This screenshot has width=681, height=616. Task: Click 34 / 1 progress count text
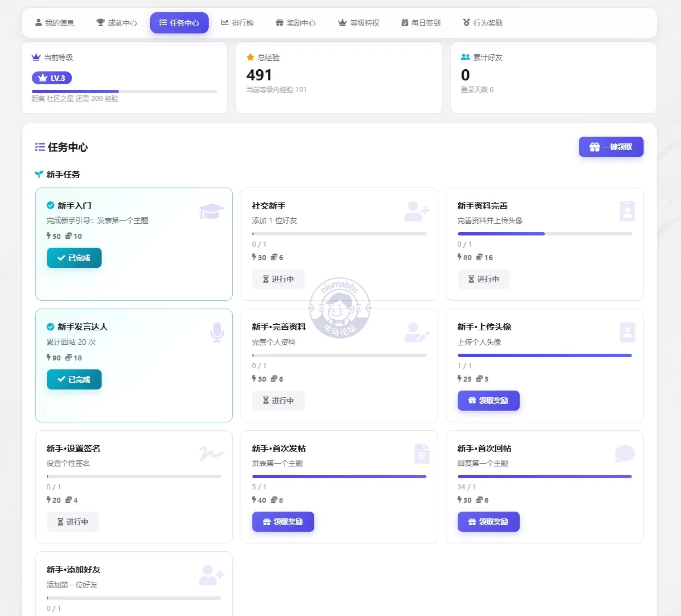click(x=467, y=487)
